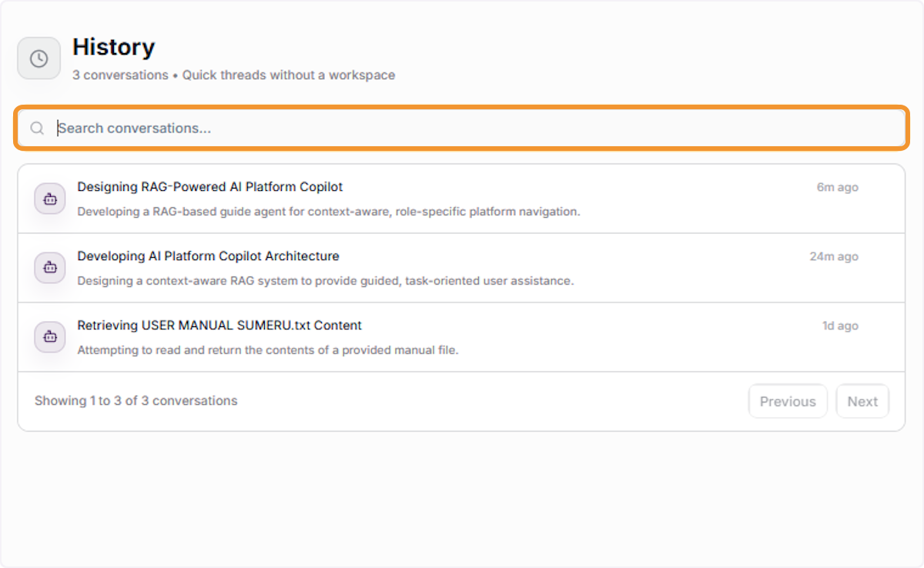Click the 1d ago timestamp
The width and height of the screenshot is (924, 568).
(840, 326)
